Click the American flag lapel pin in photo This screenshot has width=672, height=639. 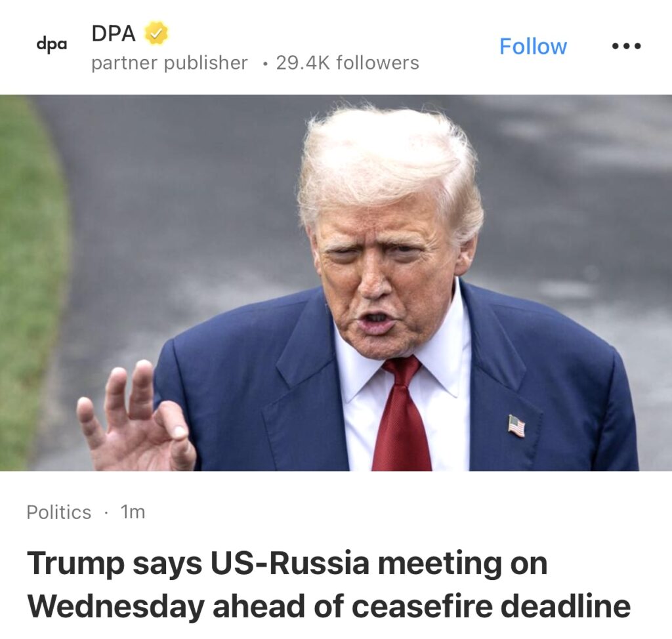[x=516, y=425]
